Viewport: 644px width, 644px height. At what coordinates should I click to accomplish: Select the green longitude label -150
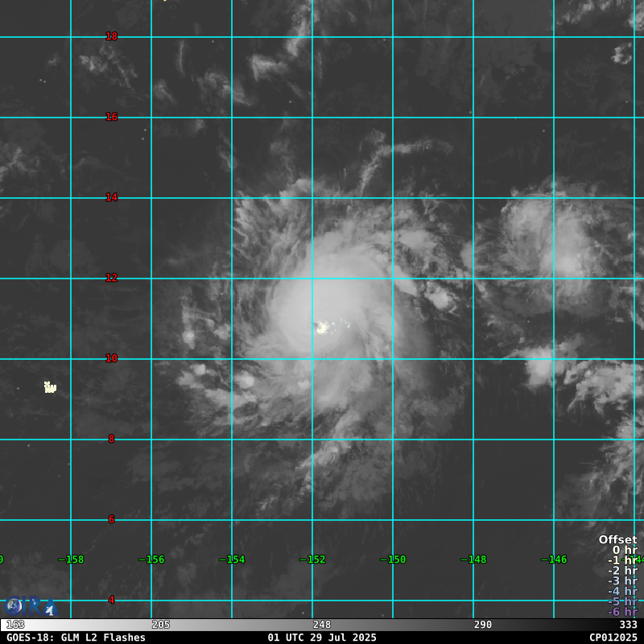click(x=393, y=559)
